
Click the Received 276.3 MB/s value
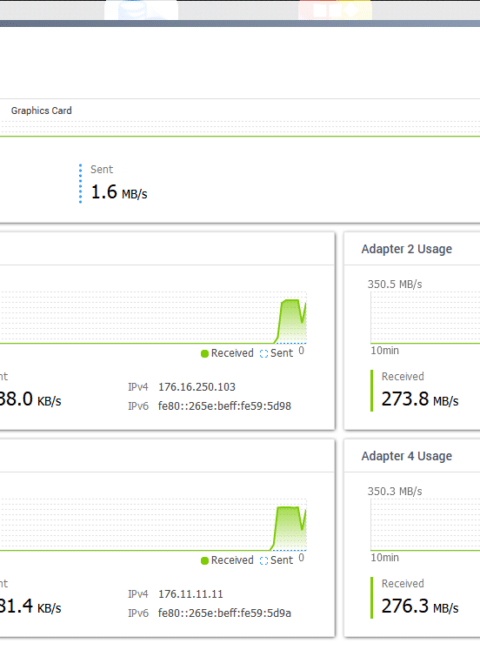(x=420, y=606)
